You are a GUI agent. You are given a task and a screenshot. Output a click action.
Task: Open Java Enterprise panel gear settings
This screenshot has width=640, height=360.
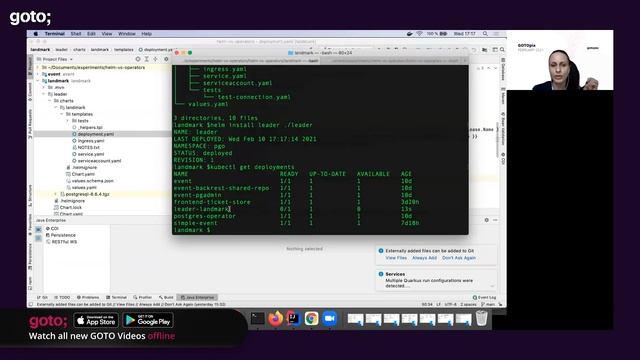click(487, 220)
